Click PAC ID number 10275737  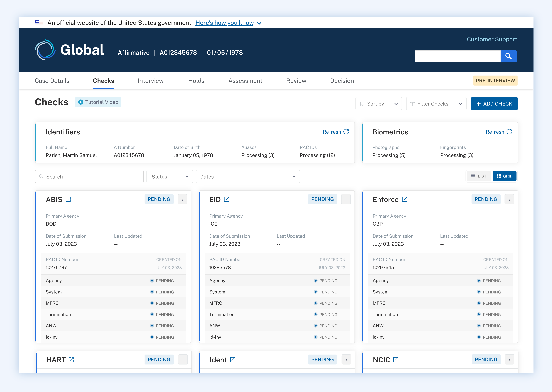pos(56,267)
